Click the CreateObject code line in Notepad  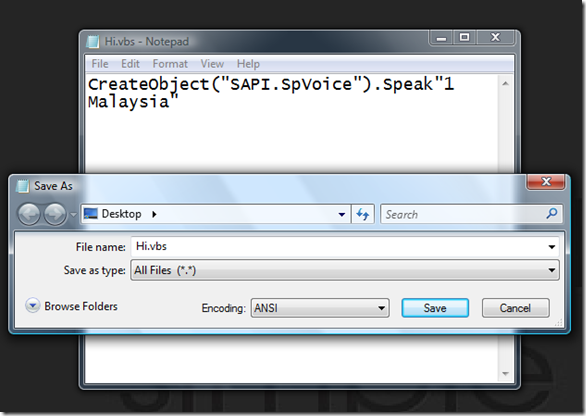(271, 84)
